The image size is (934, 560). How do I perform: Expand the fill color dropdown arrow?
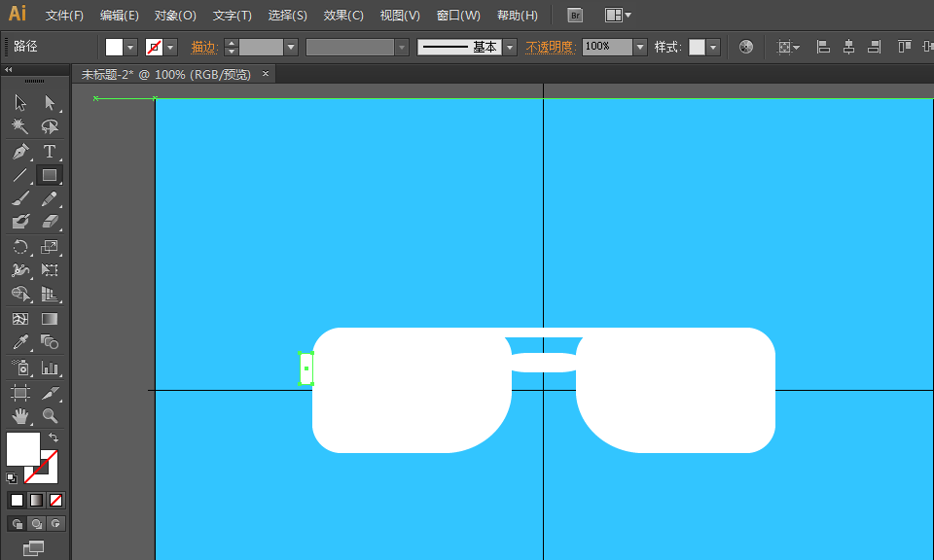131,47
